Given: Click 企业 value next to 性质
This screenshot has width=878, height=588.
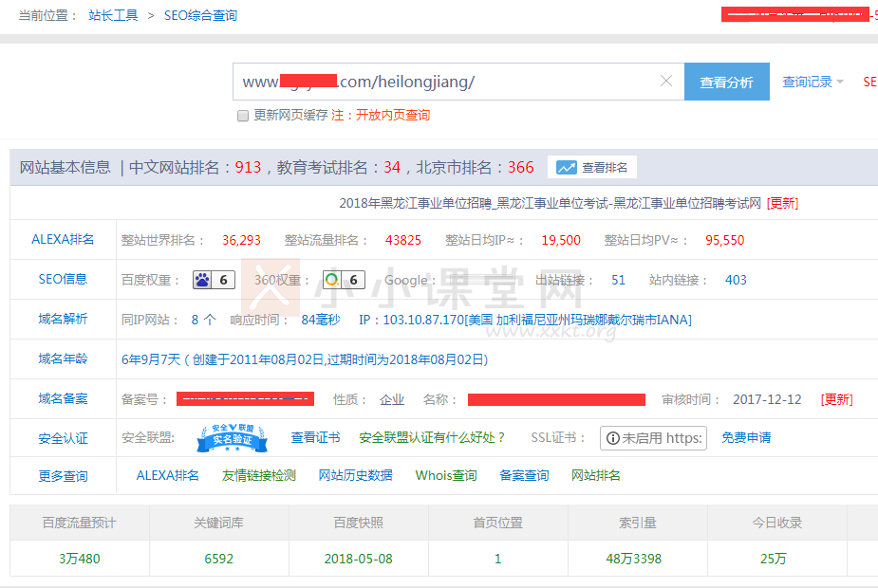Looking at the screenshot, I should pos(392,399).
